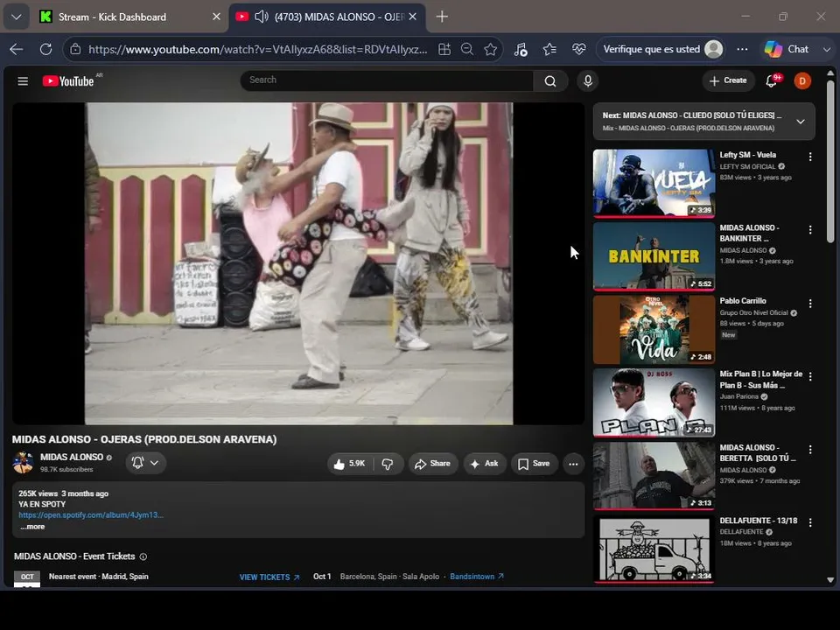Expand the Chat dropdown chevron
840x630 pixels.
coord(827,49)
